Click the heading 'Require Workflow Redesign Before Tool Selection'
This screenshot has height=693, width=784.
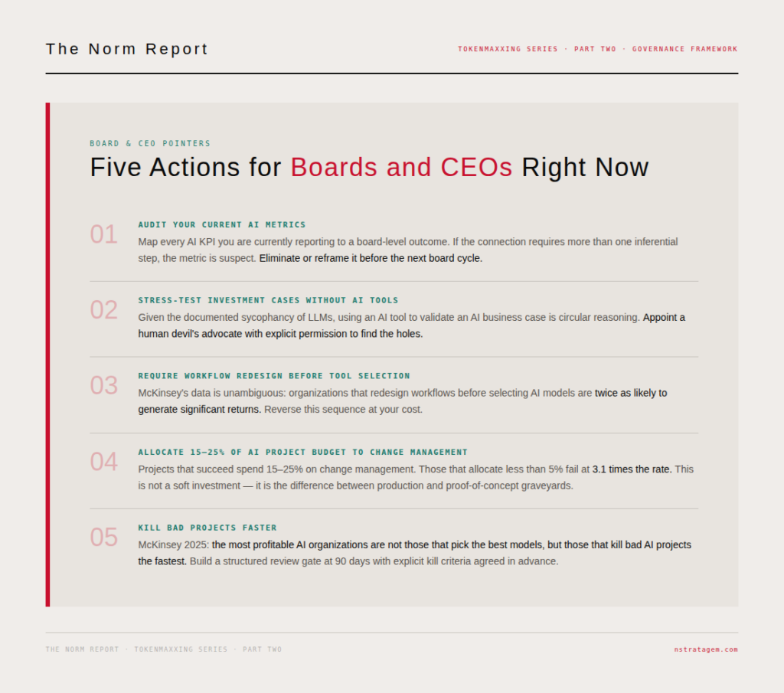[274, 376]
